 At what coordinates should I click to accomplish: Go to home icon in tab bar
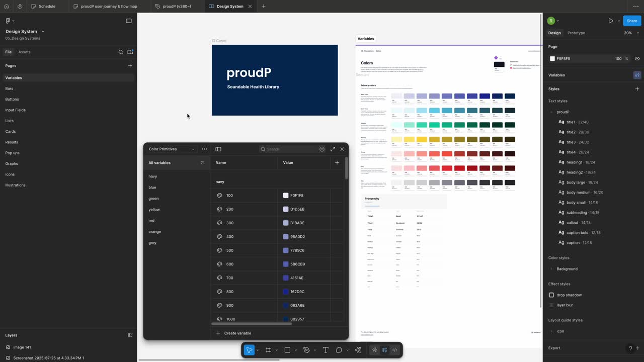(6, 7)
